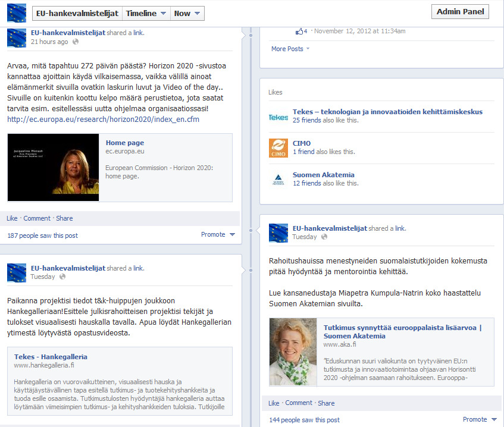
Task: Click the orange CIMO logo icon
Action: [x=278, y=148]
